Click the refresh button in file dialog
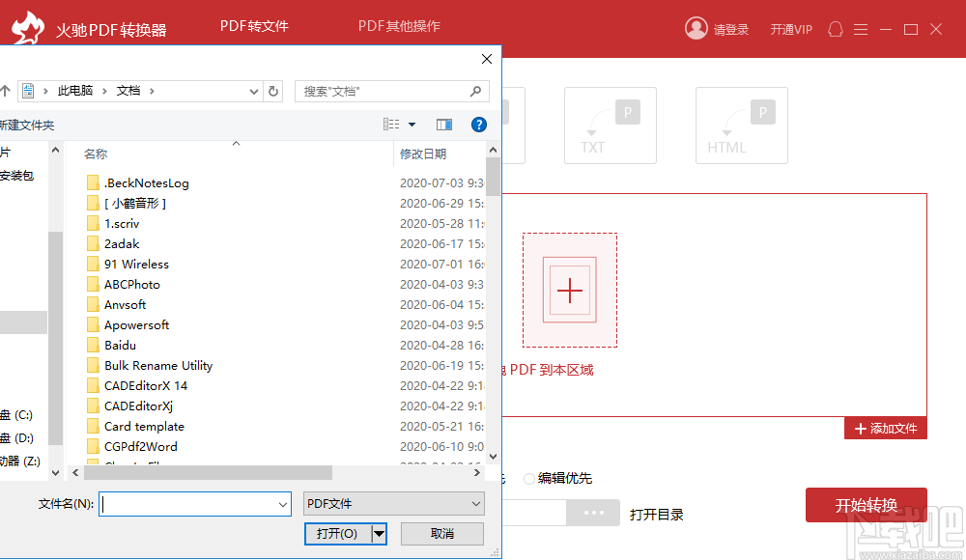Viewport: 966px width, 560px height. coord(273,91)
